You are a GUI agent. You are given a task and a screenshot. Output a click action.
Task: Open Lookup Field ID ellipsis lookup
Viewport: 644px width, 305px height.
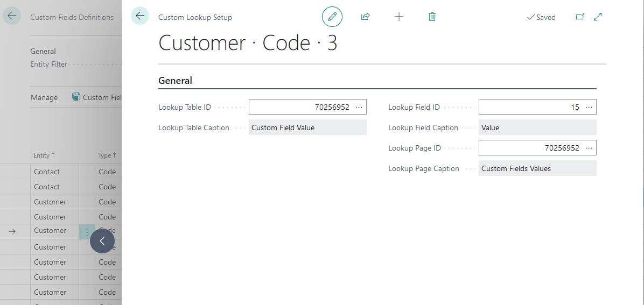tap(589, 107)
